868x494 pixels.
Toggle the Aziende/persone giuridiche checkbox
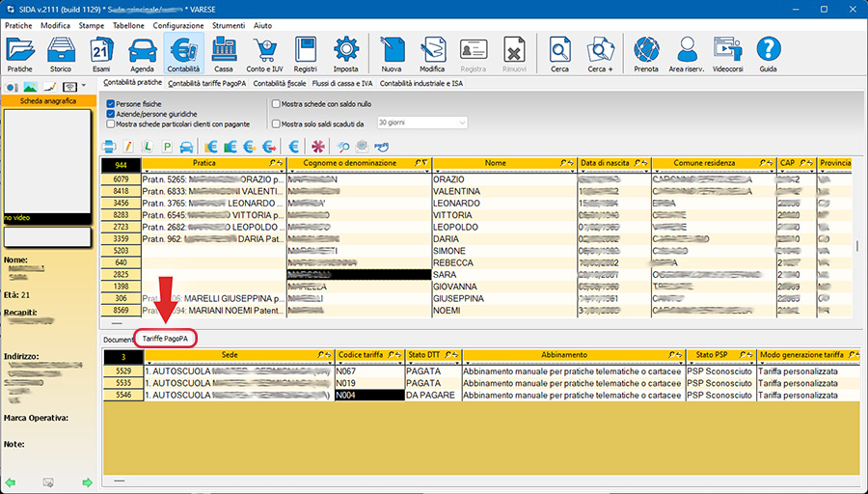112,114
